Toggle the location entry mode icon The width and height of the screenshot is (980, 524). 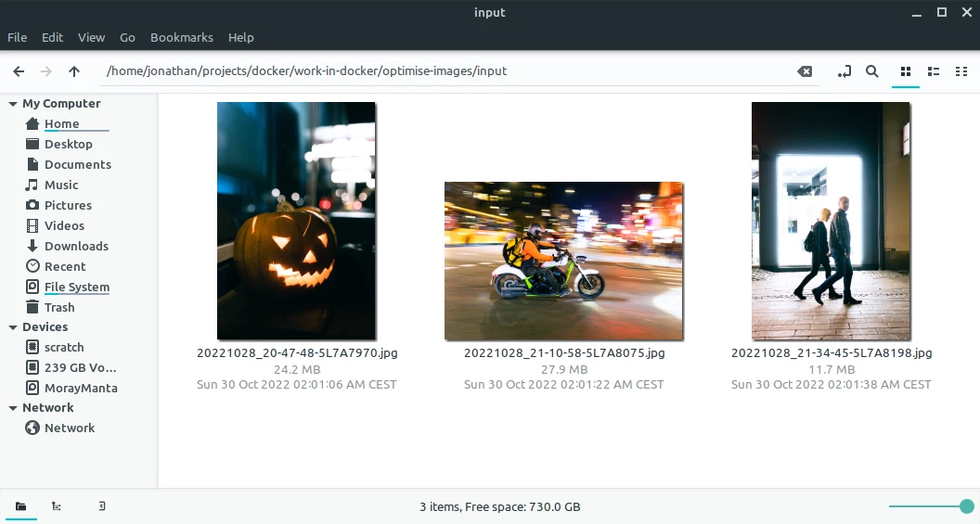(845, 71)
